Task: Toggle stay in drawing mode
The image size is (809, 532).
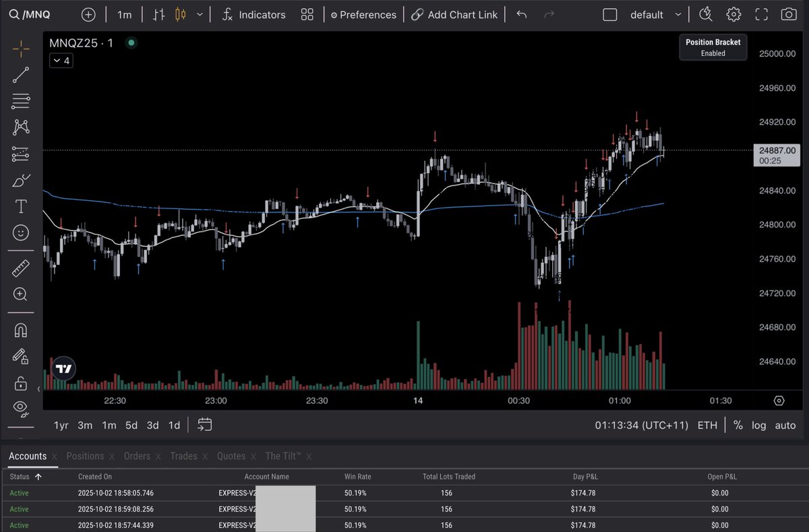Action: 21,357
